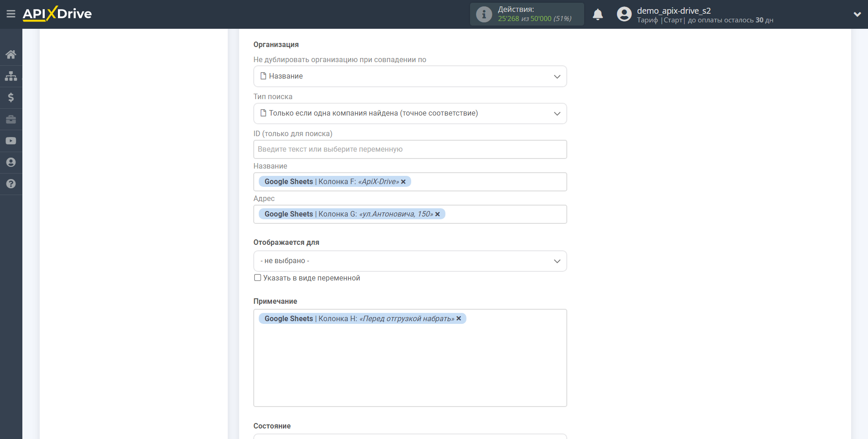This screenshot has width=868, height=439.
Task: Open the video tutorials icon in sidebar
Action: click(x=11, y=141)
